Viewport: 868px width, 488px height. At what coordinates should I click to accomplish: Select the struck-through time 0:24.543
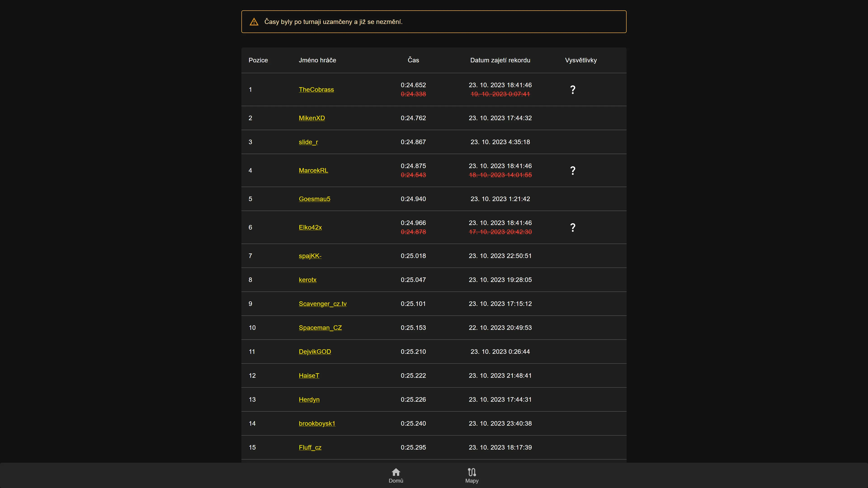tap(413, 175)
